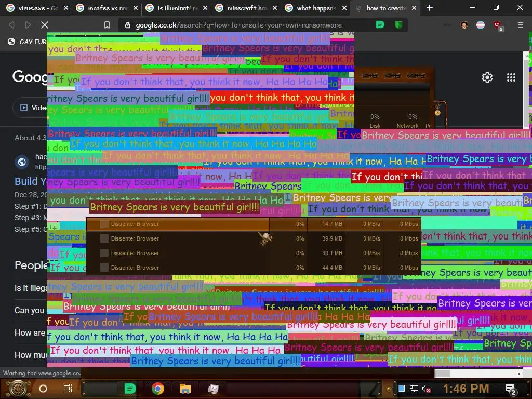Go forward one page
The width and height of the screenshot is (532, 399).
(28, 25)
